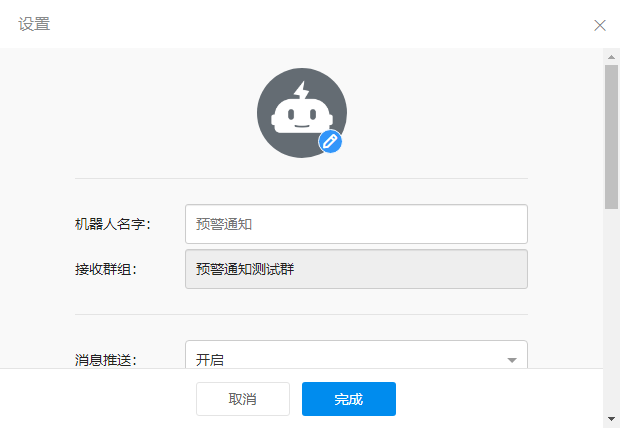This screenshot has width=620, height=428.
Task: Click the 接收群组 label
Action: 105,269
